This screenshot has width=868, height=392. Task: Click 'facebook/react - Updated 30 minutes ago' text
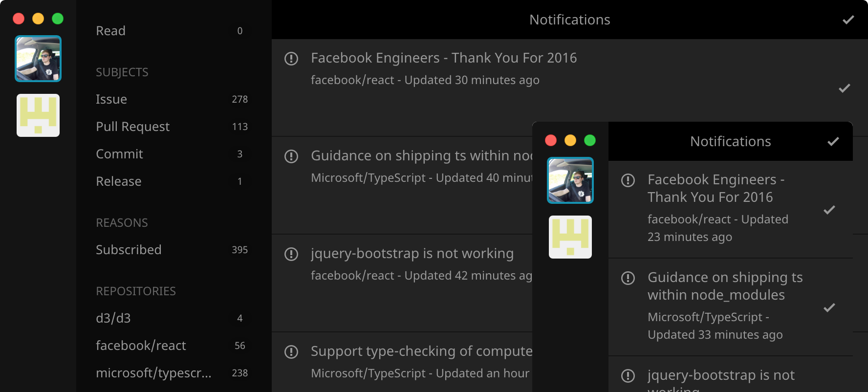tap(425, 80)
